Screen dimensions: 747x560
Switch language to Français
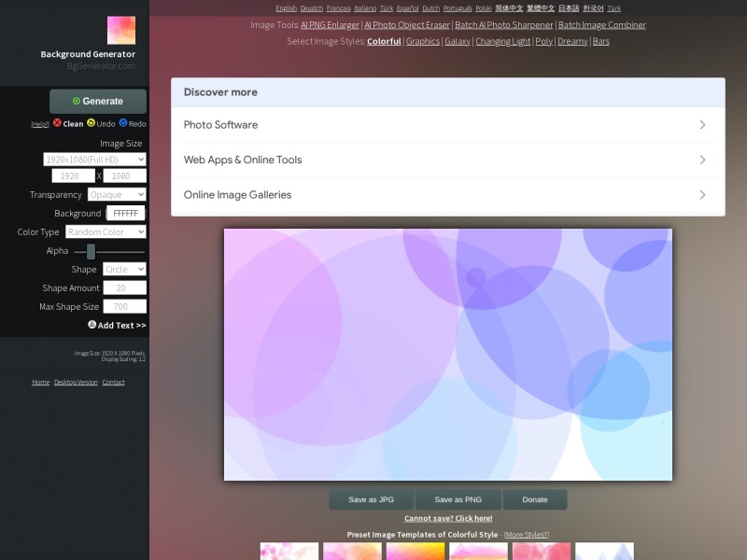pyautogui.click(x=338, y=8)
